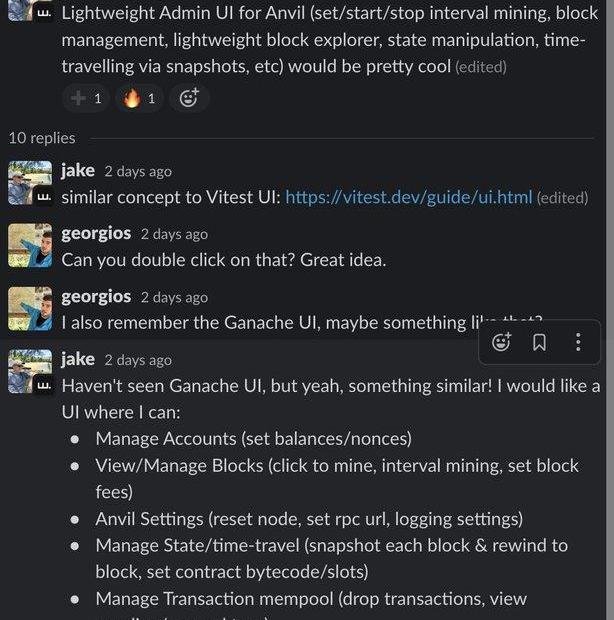The width and height of the screenshot is (614, 620).
Task: Click add reaction icon beside fire emoji
Action: pyautogui.click(x=188, y=98)
